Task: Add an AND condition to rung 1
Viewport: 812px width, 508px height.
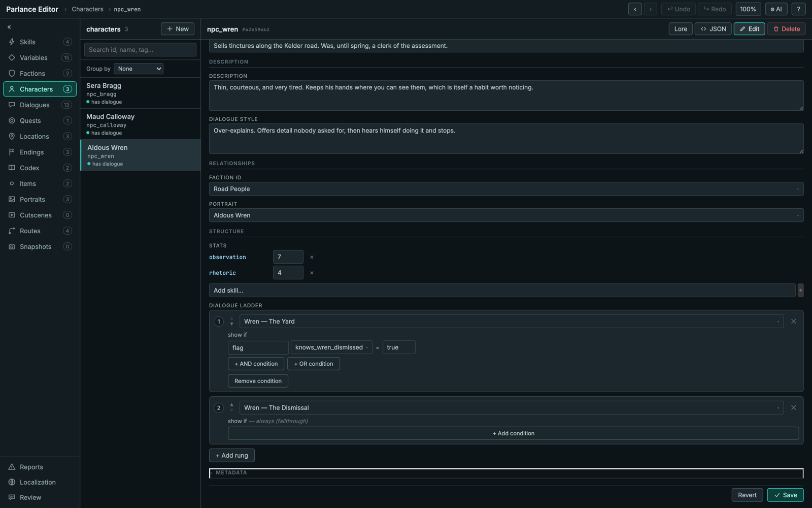Action: pos(256,364)
